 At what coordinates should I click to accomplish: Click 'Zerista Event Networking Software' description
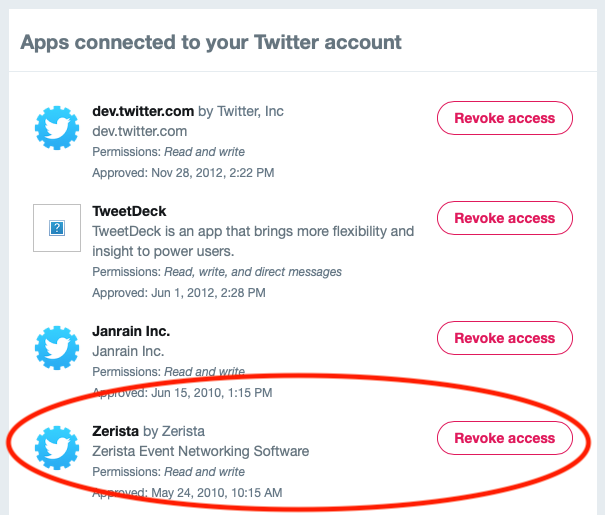(201, 451)
